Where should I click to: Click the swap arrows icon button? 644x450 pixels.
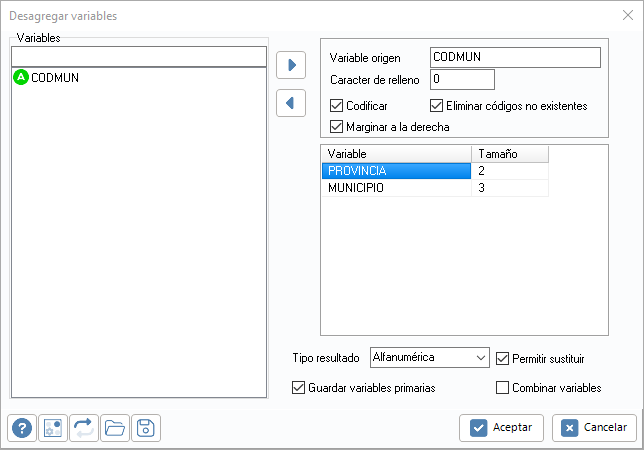[x=84, y=428]
